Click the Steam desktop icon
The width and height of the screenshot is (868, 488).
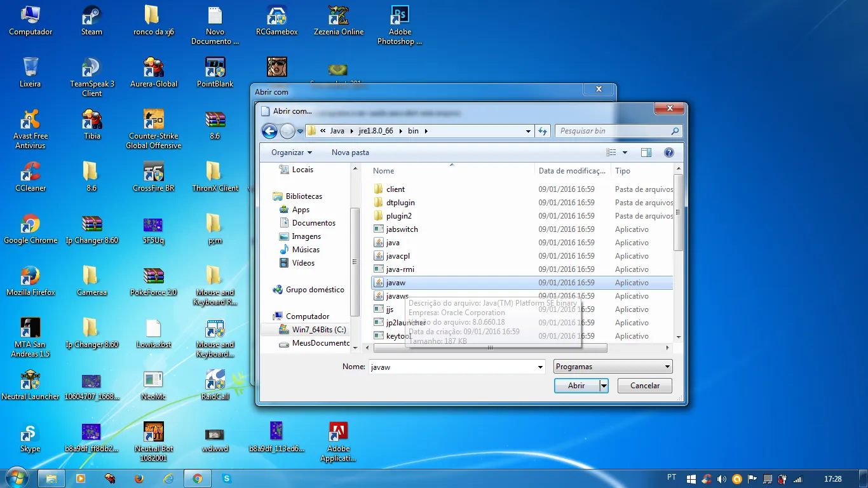pyautogui.click(x=92, y=16)
